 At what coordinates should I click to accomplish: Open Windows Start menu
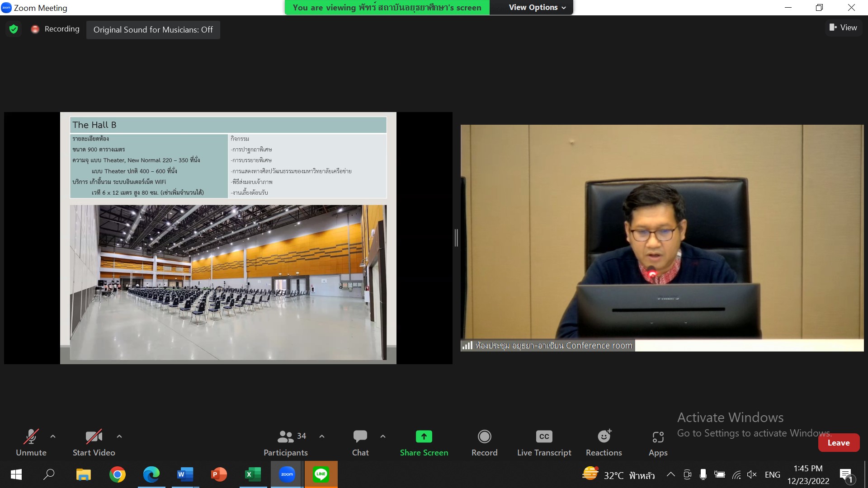(x=16, y=474)
